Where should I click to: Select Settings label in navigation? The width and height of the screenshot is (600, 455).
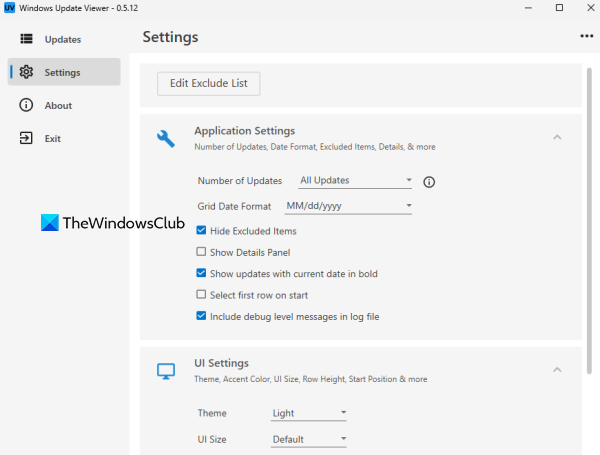point(62,72)
